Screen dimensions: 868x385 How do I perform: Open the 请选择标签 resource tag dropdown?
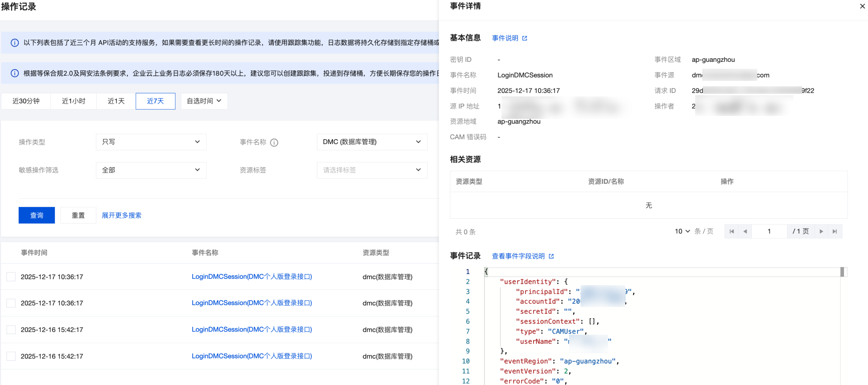coord(372,170)
